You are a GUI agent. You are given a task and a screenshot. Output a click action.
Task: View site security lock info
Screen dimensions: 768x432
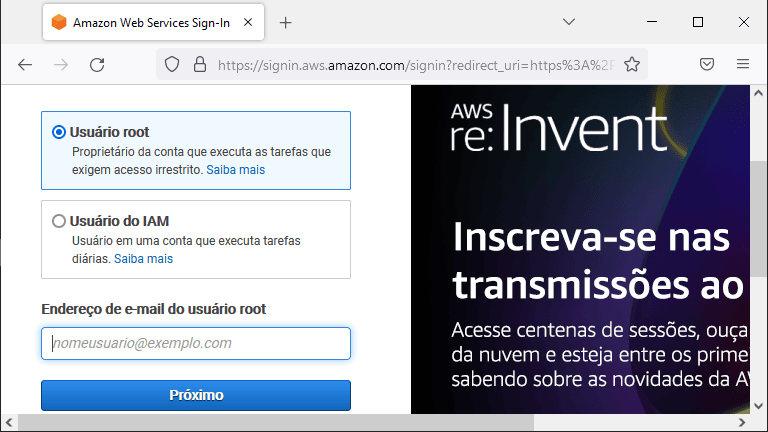pyautogui.click(x=200, y=64)
